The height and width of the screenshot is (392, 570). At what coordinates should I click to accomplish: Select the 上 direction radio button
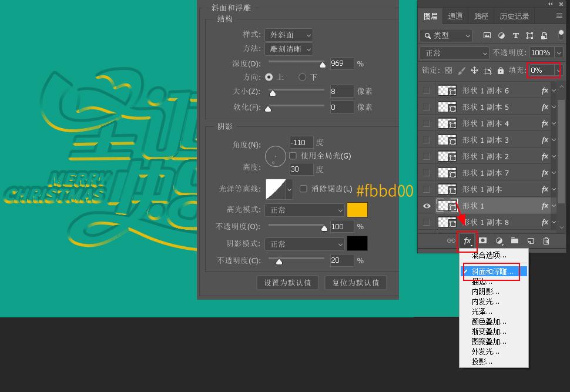point(269,77)
